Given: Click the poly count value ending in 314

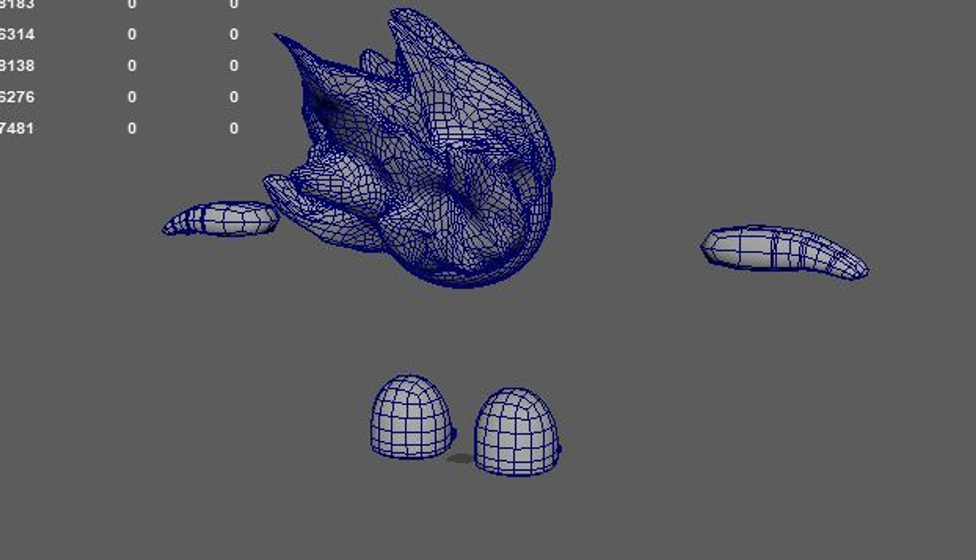Looking at the screenshot, I should click(17, 35).
